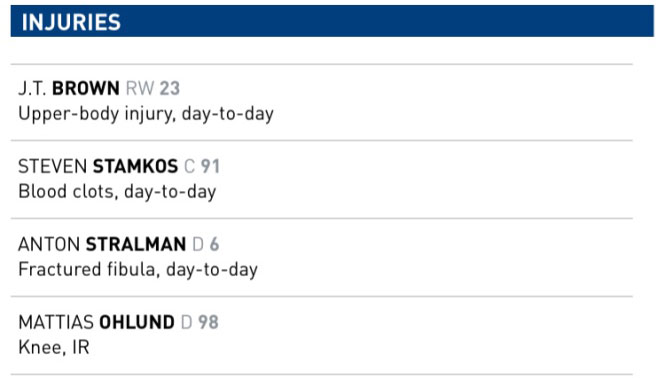Click the bold surname STRALMAN
This screenshot has height=378, width=665.
tap(136, 244)
